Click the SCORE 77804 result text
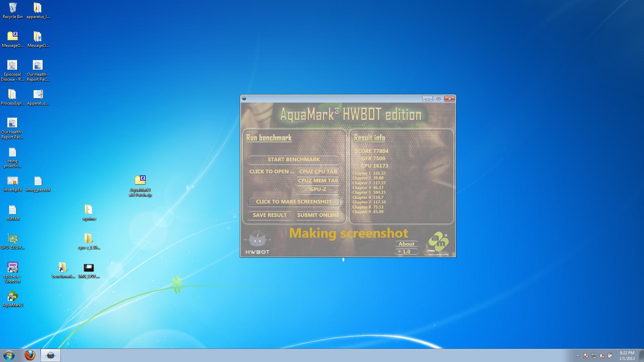This screenshot has height=362, width=644. pyautogui.click(x=371, y=151)
